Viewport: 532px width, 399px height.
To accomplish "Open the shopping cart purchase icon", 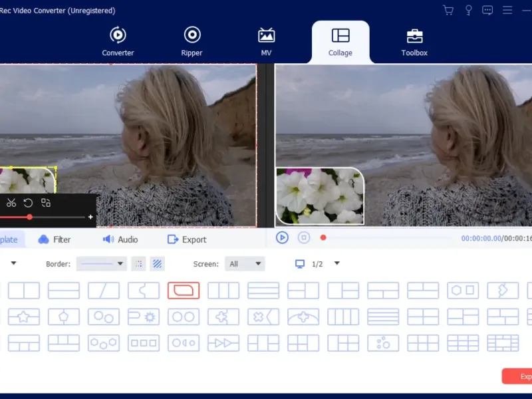I will [448, 10].
